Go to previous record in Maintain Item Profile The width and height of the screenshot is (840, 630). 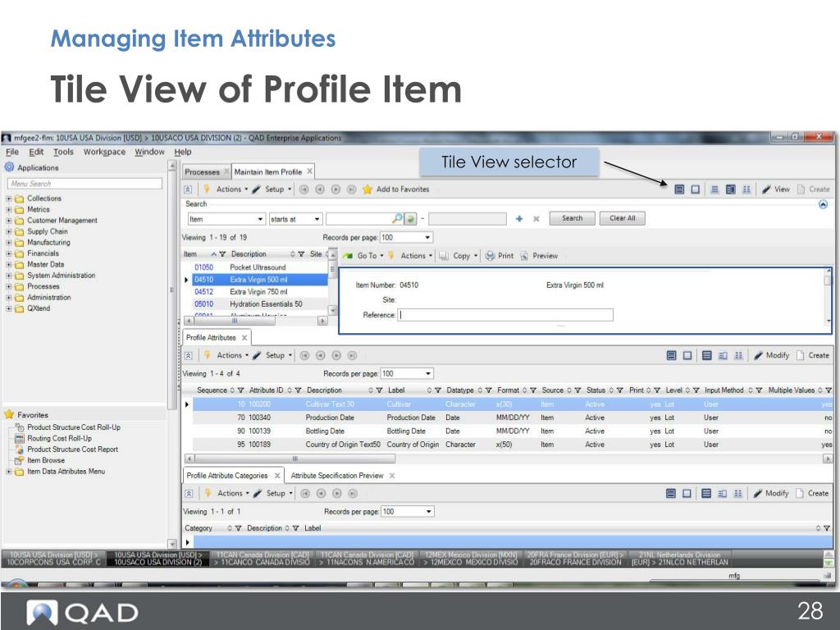320,189
